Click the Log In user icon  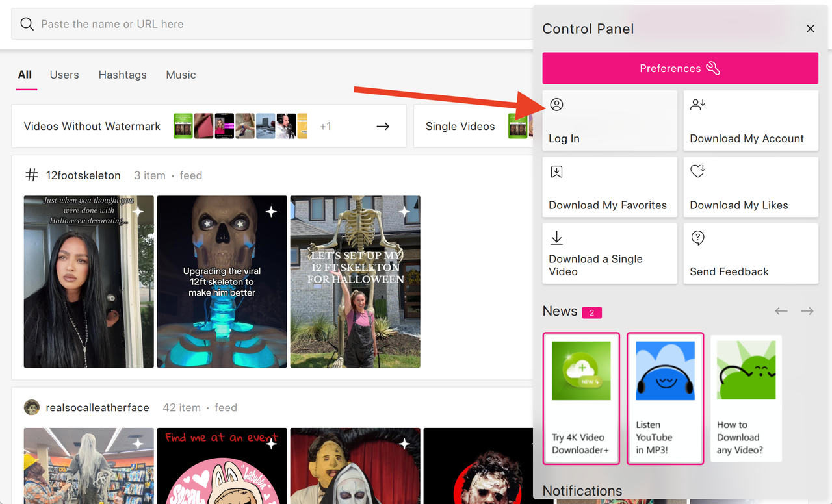click(556, 104)
